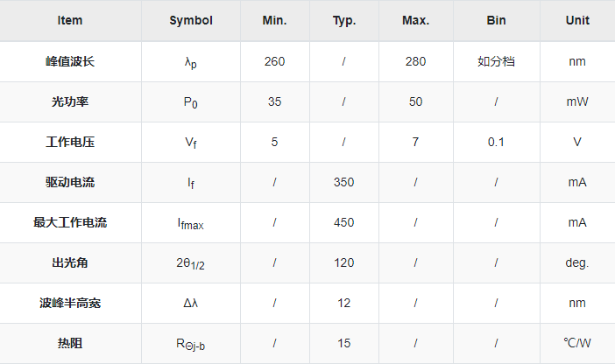Select the Min. column header
The width and height of the screenshot is (615, 364).
(x=274, y=20)
